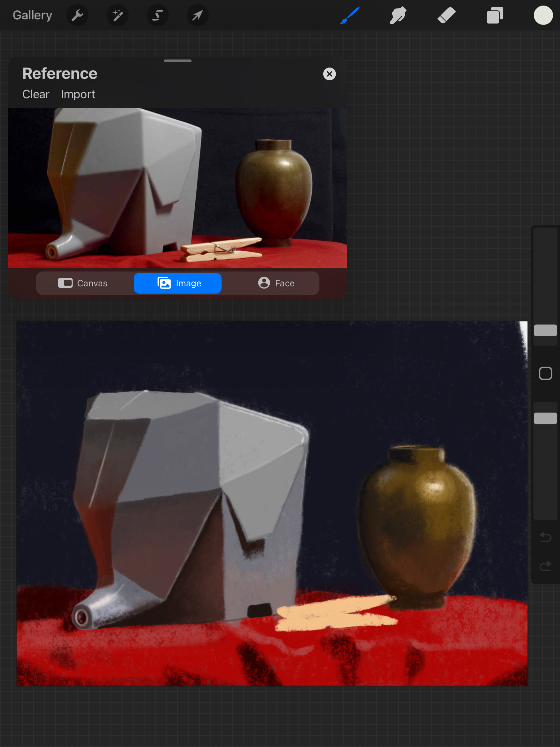Switch reference to Image mode
The height and width of the screenshot is (747, 560).
click(178, 283)
